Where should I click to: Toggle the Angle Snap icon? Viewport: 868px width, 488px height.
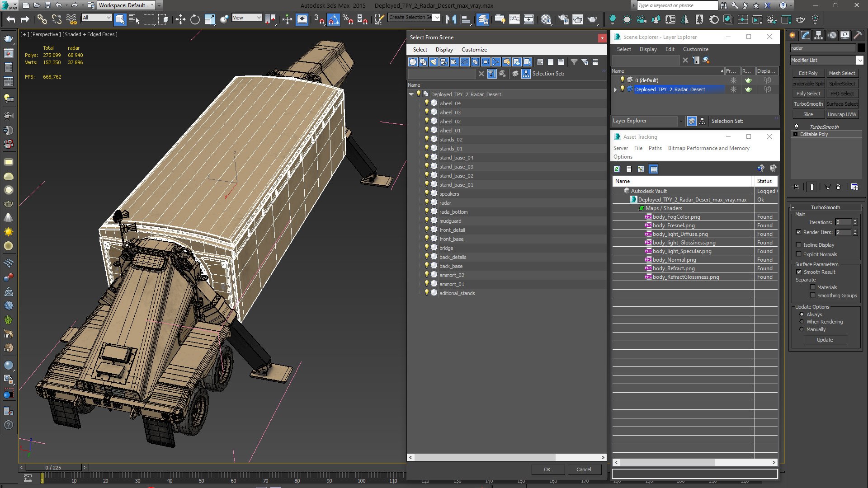click(333, 19)
